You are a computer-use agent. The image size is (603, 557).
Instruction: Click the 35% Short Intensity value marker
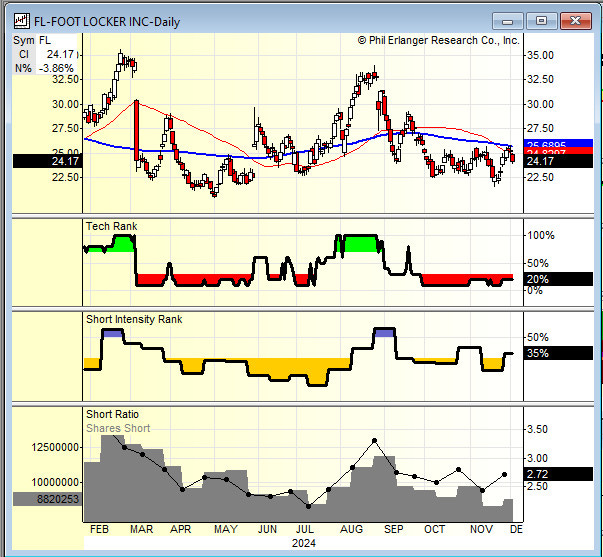[x=558, y=353]
